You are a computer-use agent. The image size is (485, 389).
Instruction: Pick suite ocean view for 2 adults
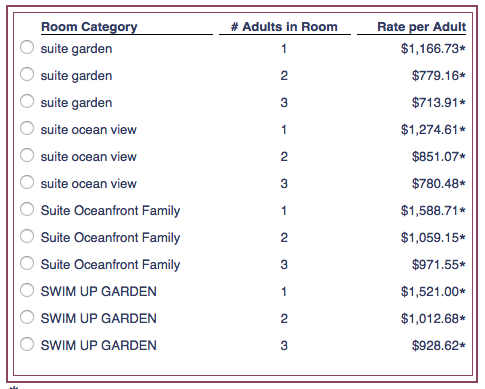[x=27, y=155]
